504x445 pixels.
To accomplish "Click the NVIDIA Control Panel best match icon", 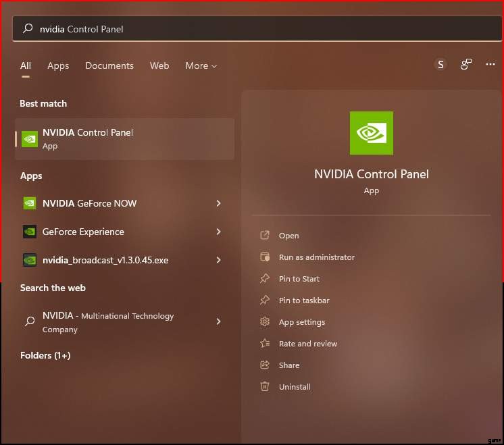I will 30,139.
